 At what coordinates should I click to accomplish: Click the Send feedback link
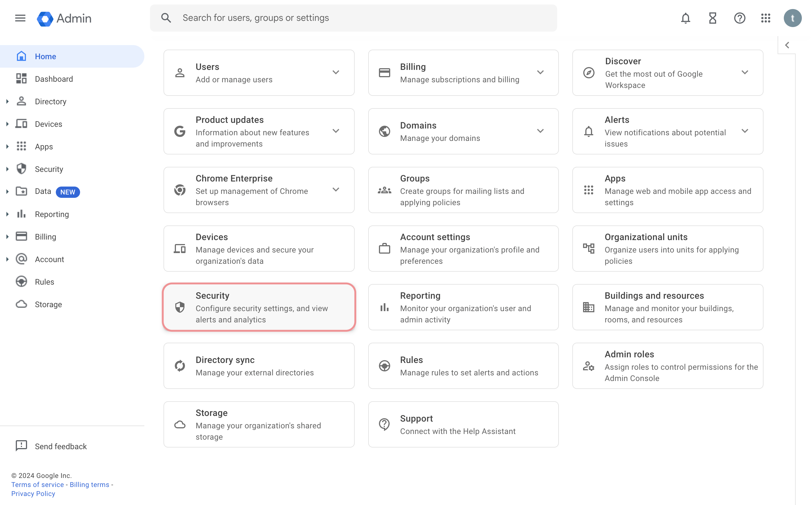pos(61,446)
